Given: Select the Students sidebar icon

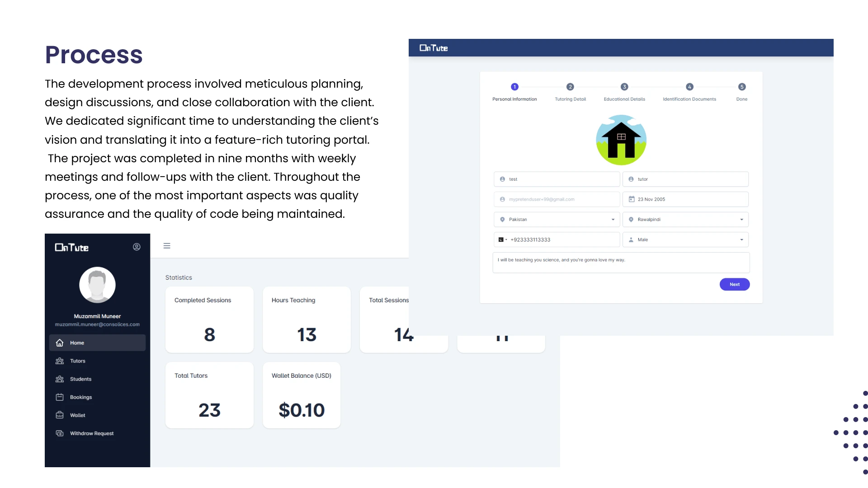Looking at the screenshot, I should pos(60,379).
